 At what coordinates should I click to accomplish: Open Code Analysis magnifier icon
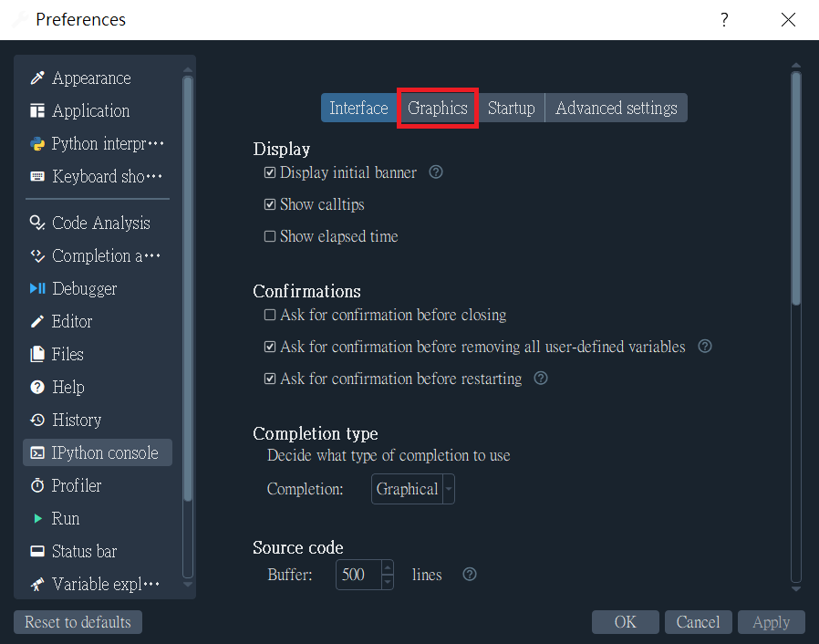[37, 223]
